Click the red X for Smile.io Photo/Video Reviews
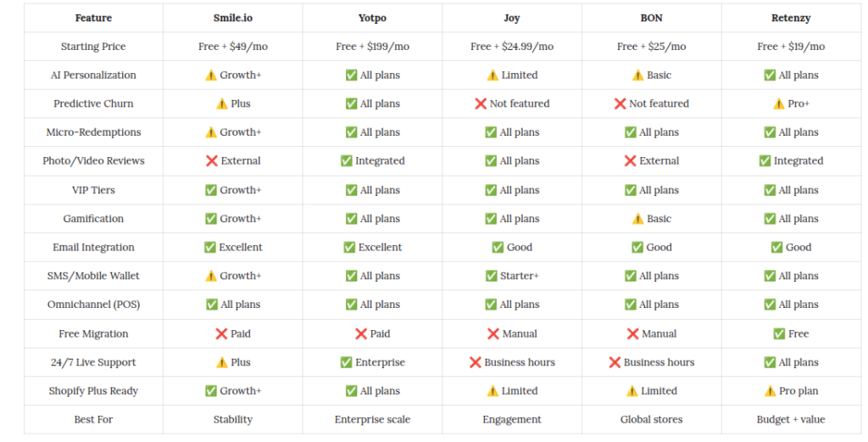 pos(211,160)
